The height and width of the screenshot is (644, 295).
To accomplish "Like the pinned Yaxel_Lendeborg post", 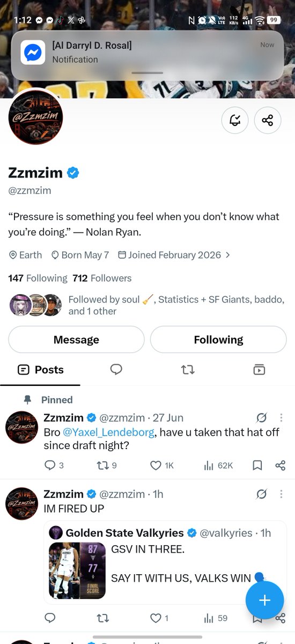I will [161, 465].
